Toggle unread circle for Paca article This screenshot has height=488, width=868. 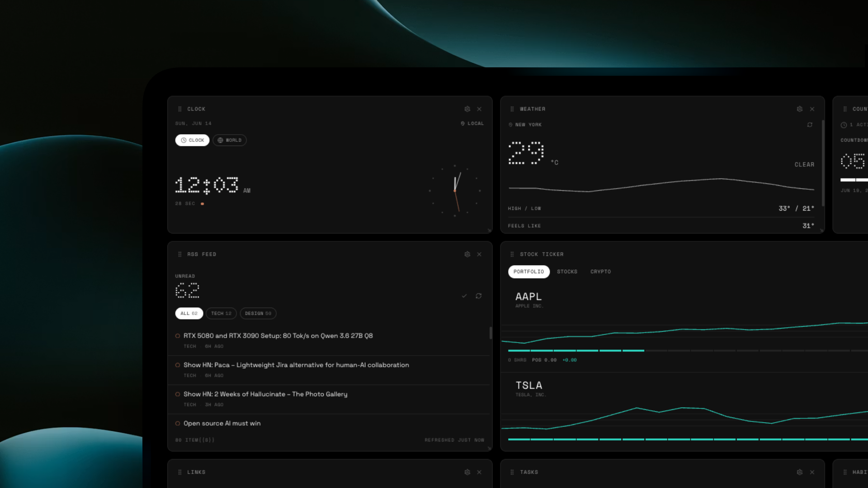pos(178,365)
